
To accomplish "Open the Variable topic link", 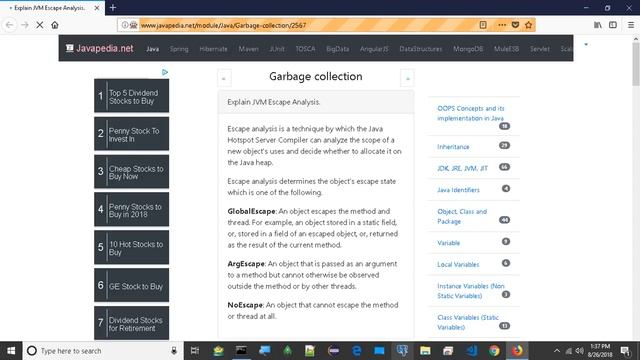I will click(448, 243).
